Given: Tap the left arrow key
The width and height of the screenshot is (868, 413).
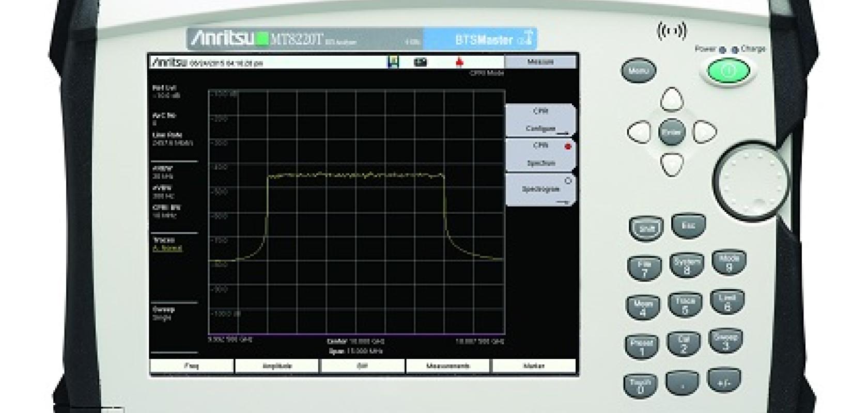Looking at the screenshot, I should pyautogui.click(x=639, y=132).
